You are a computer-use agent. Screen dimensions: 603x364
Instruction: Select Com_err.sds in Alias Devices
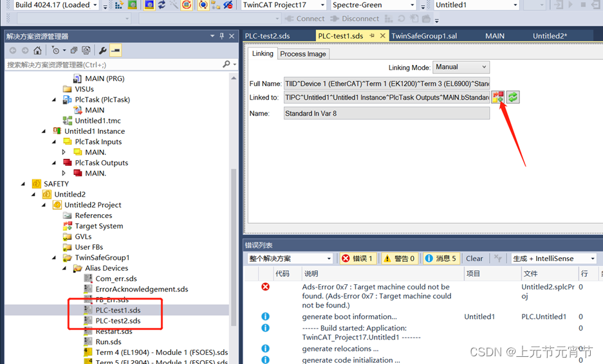click(x=116, y=278)
